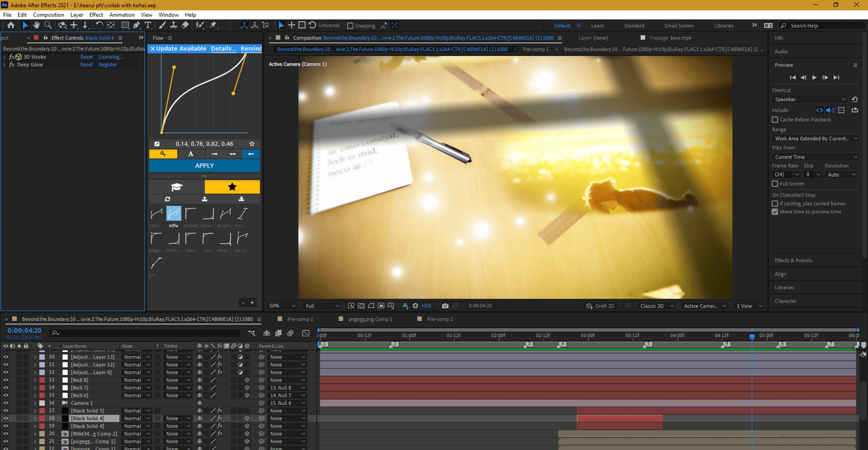Click the Details link in update banner
Screen dimensions: 868x450
tap(223, 49)
